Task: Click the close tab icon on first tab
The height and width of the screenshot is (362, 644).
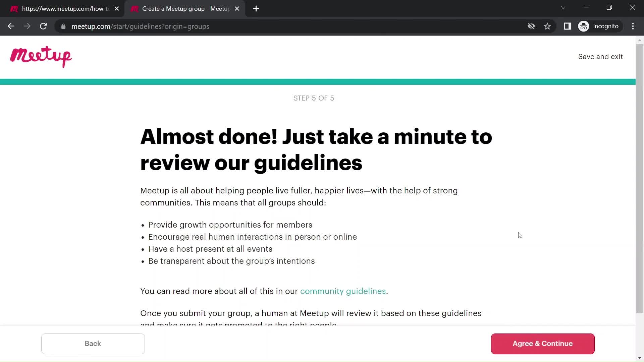Action: tap(117, 8)
